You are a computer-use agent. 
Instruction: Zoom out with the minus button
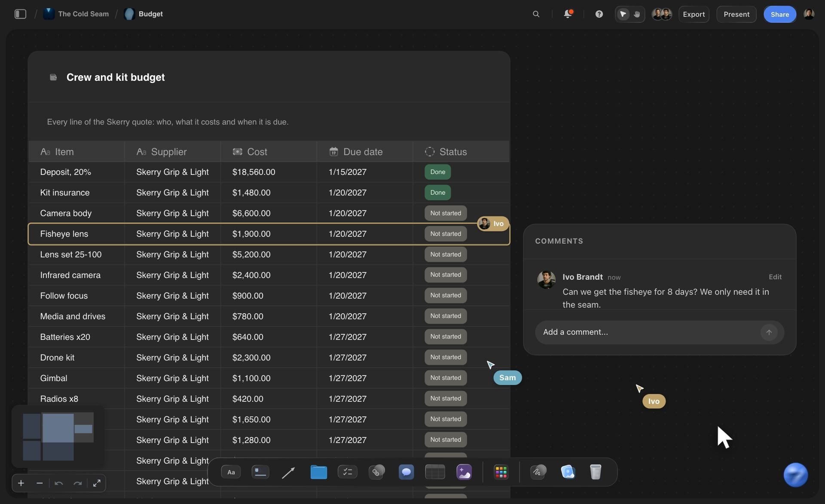(x=40, y=483)
